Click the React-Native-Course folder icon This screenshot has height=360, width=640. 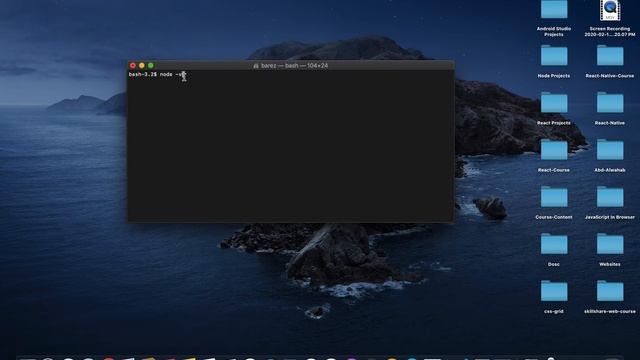[610, 56]
